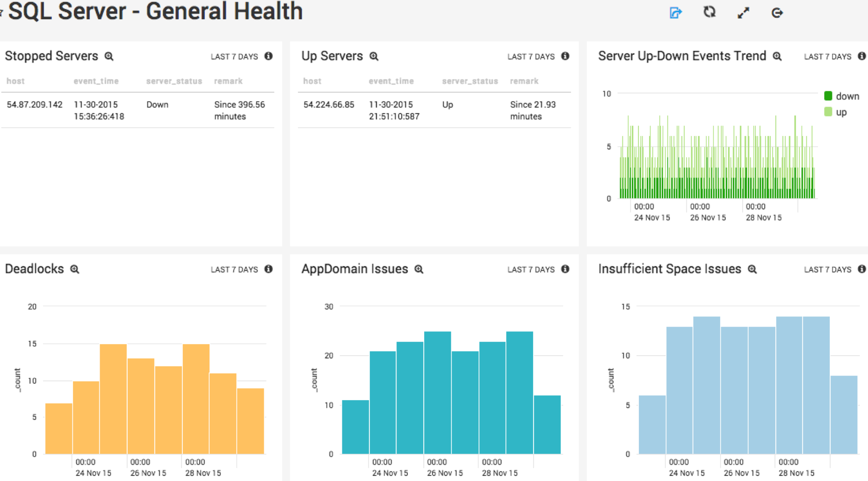Click event_time header in Stopped Servers
868x481 pixels.
tap(96, 81)
